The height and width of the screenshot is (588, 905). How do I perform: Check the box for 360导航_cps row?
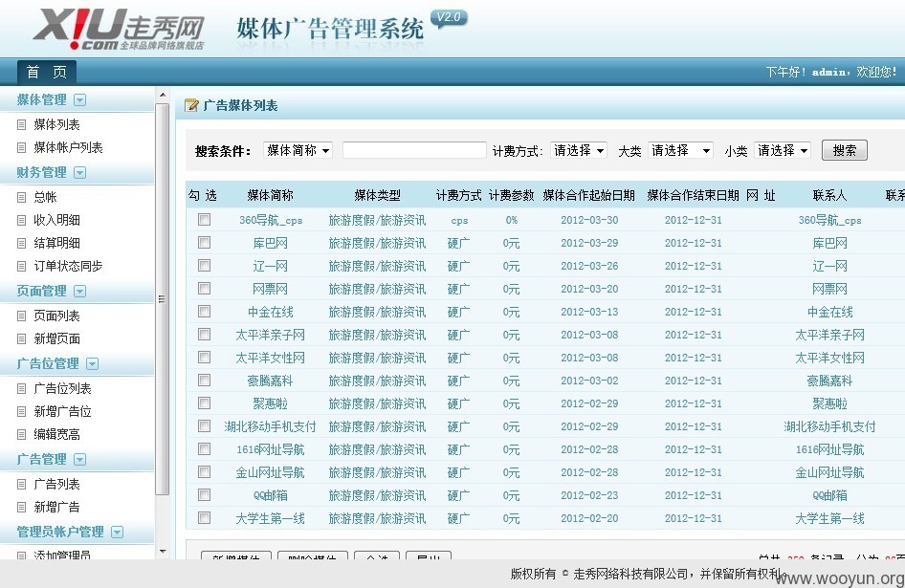tap(204, 219)
